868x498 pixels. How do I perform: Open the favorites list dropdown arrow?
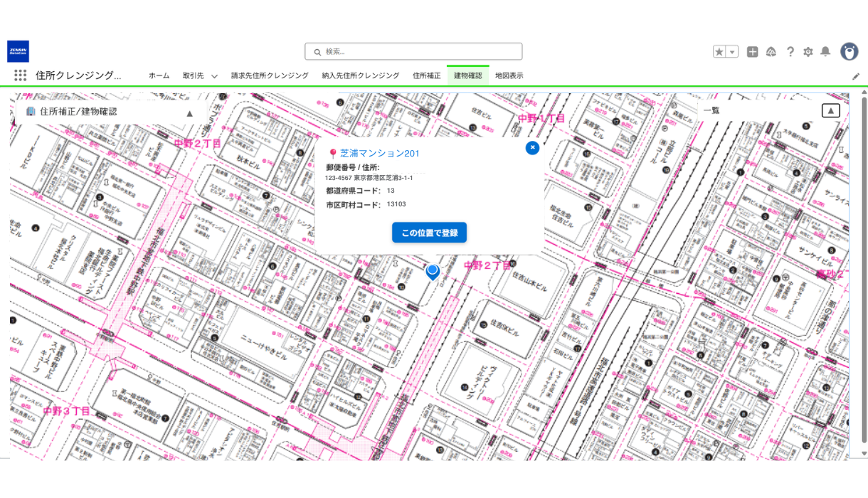click(x=732, y=52)
